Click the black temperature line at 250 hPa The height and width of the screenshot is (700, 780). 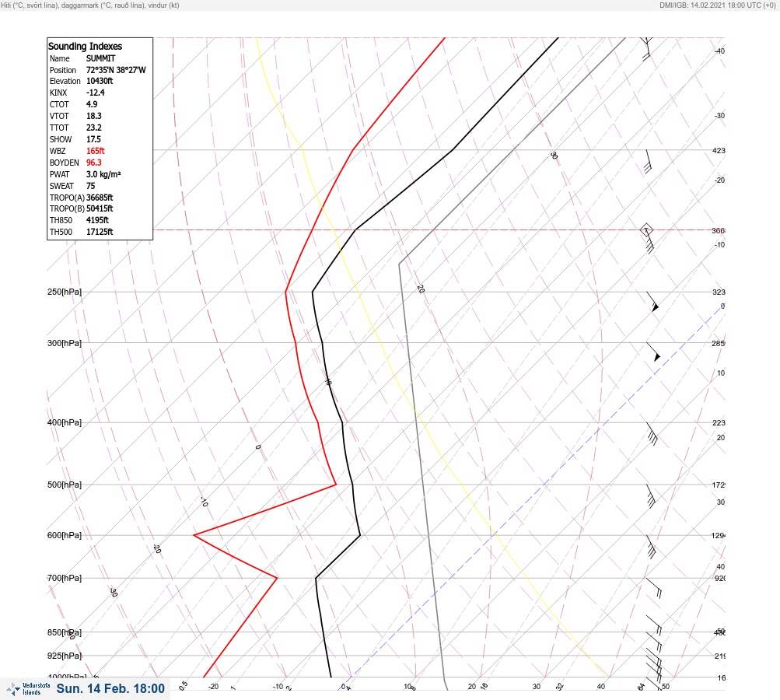[313, 292]
